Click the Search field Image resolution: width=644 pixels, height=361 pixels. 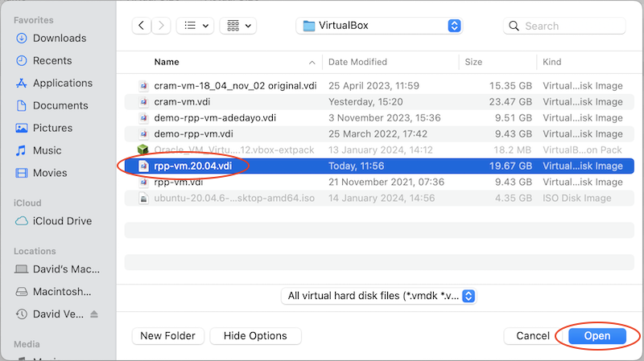[x=564, y=27]
